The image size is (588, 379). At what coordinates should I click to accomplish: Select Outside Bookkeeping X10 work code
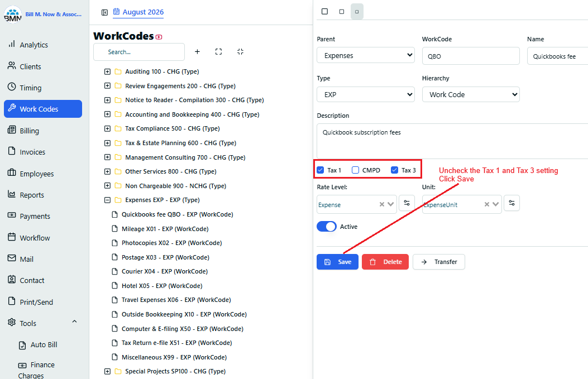click(x=184, y=314)
